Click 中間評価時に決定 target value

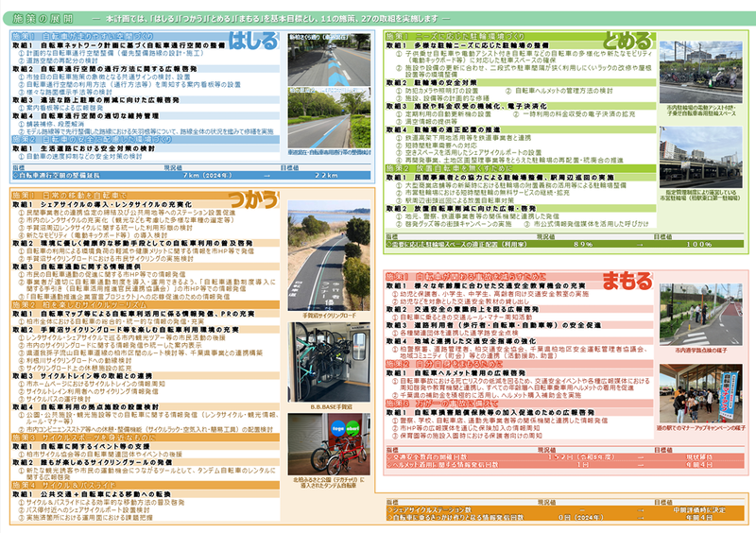(699, 510)
